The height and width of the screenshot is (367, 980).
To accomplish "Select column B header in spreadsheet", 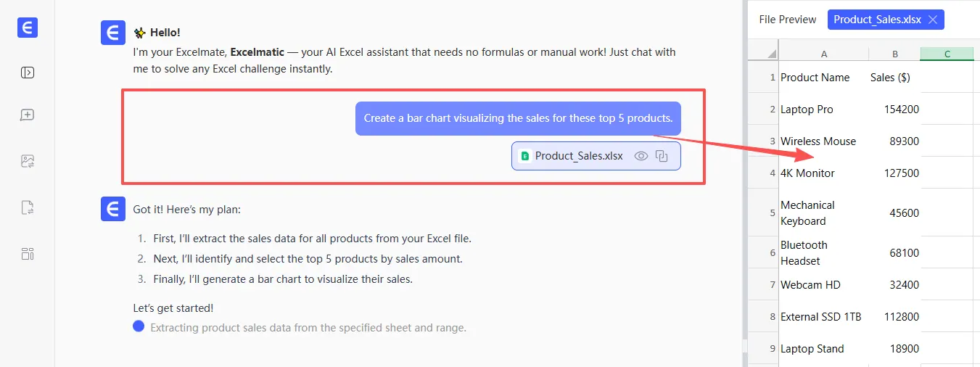I will click(x=895, y=54).
